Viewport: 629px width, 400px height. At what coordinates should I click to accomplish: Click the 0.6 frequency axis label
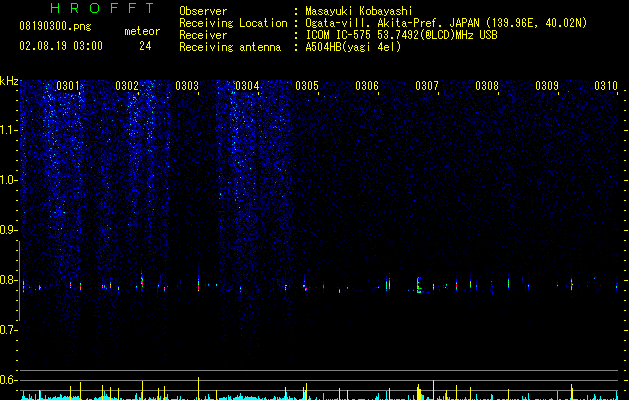[x=8, y=380]
